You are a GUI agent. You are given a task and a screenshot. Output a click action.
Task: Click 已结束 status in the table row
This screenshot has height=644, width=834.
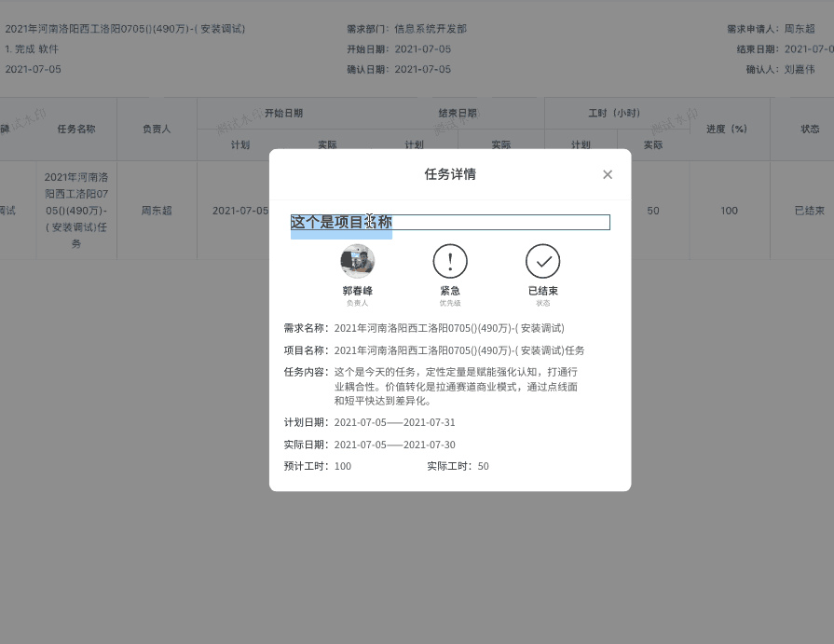[810, 211]
